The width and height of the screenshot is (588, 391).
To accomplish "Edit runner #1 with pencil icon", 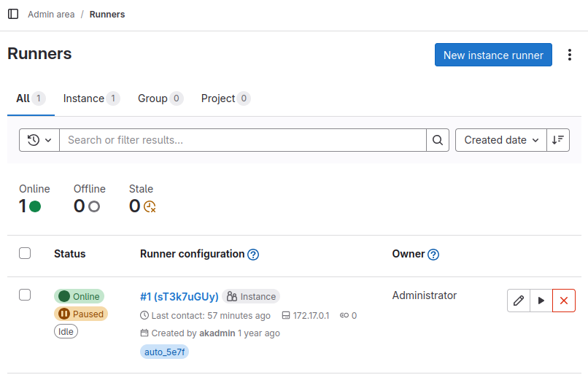I will tap(519, 301).
